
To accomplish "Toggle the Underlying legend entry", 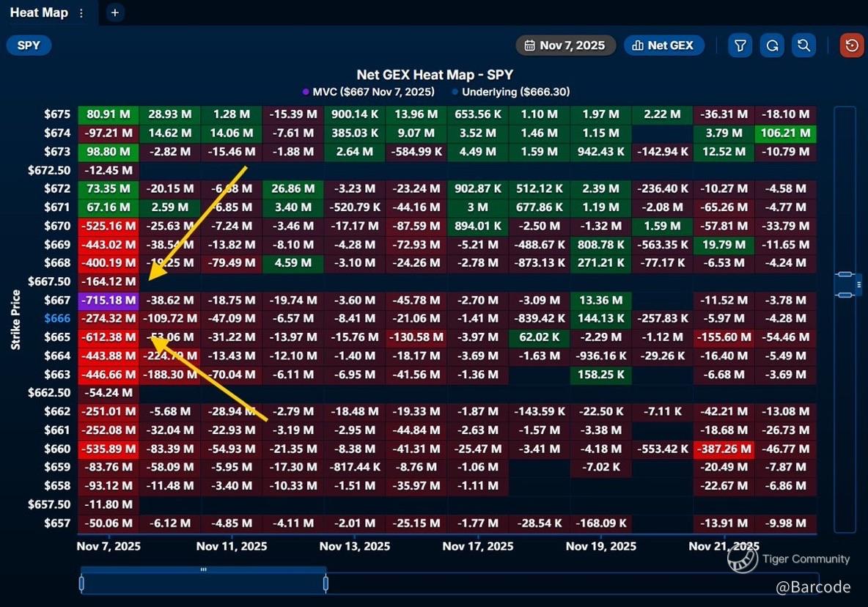I will coord(511,92).
